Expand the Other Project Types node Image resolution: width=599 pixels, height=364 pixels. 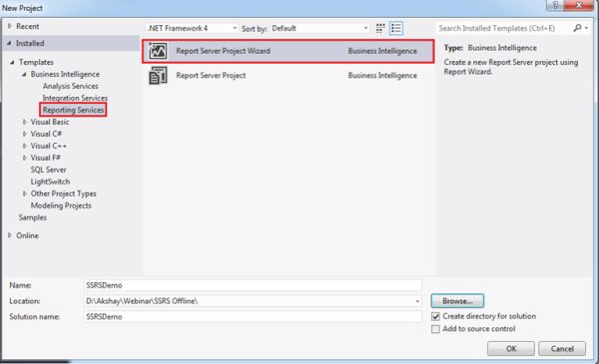coord(24,193)
